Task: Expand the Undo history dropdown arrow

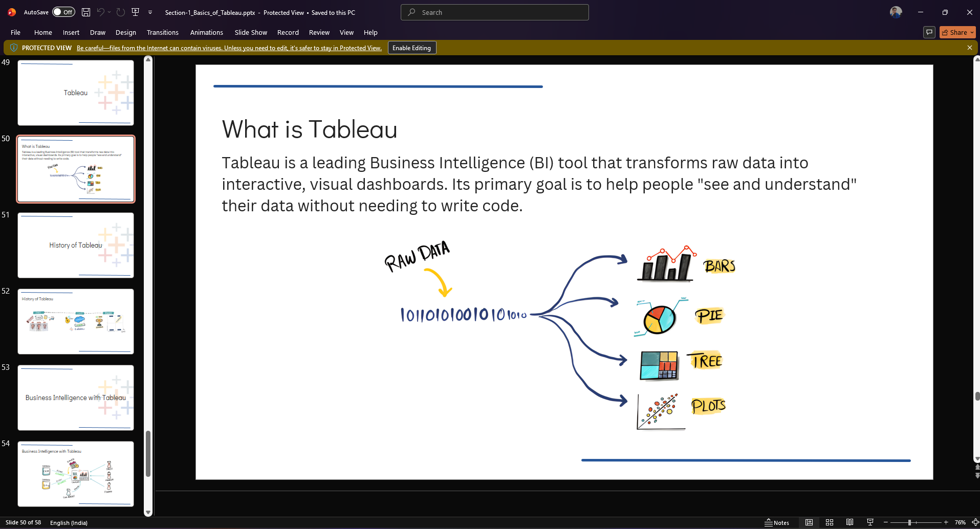Action: [110, 12]
